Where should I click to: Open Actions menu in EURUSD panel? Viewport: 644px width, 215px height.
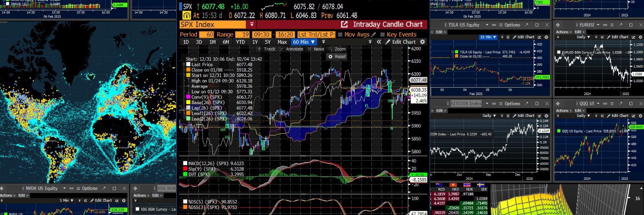tap(564, 32)
